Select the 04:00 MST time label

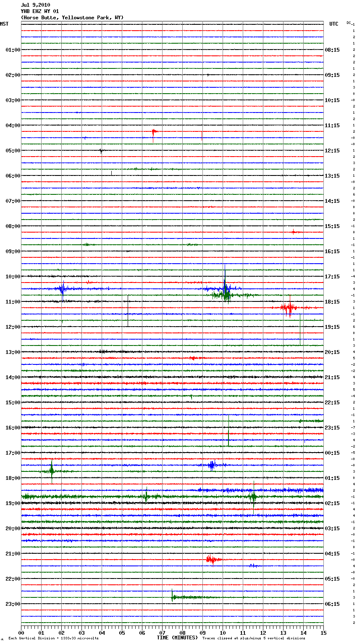13,126
